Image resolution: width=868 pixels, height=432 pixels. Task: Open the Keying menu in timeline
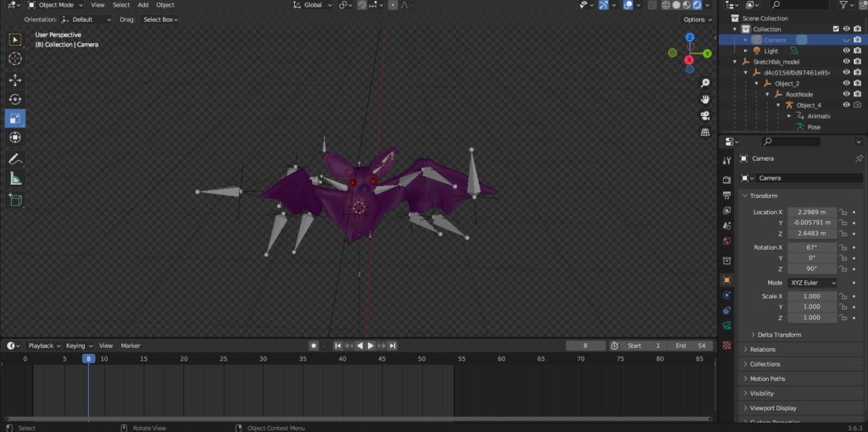coord(78,346)
